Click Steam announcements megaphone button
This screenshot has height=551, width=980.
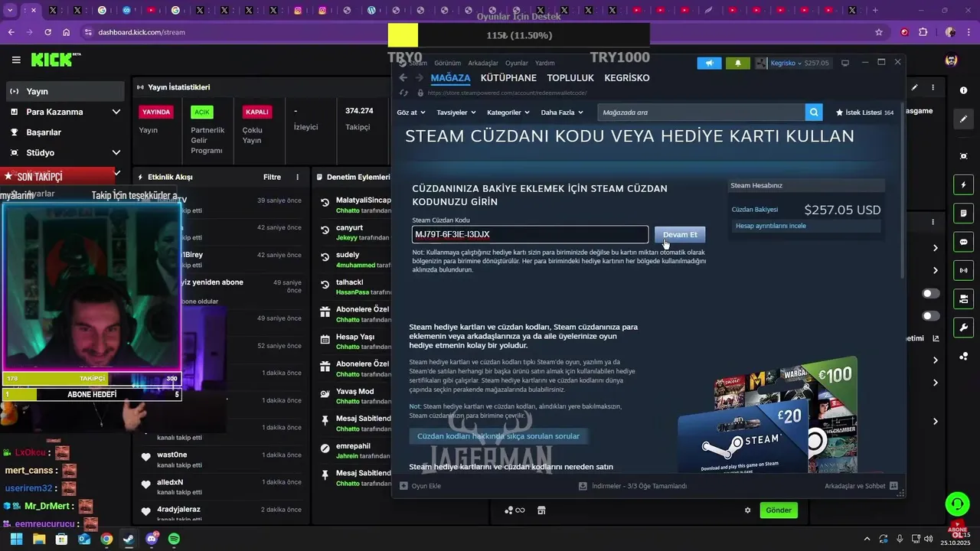click(709, 63)
